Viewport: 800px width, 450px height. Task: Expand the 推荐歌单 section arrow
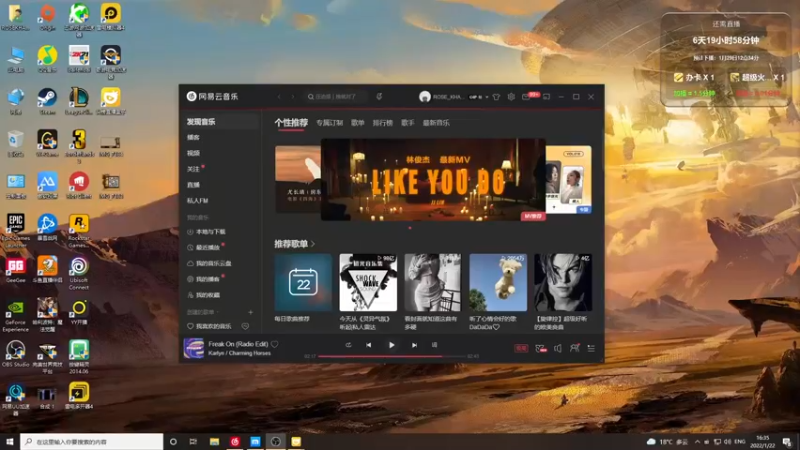(313, 244)
